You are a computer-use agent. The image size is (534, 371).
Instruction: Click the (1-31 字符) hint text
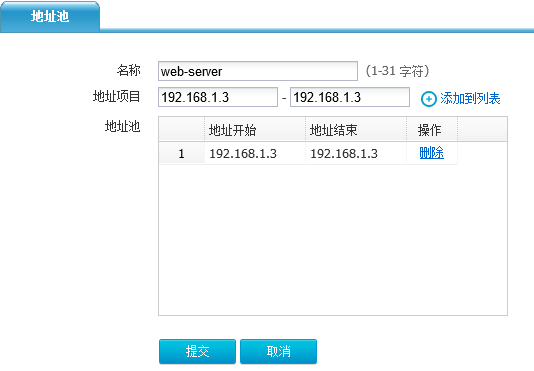397,71
